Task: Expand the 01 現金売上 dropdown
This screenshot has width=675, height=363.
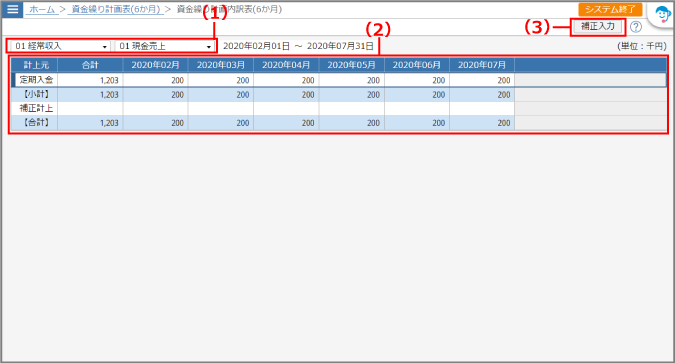Action: [164, 46]
